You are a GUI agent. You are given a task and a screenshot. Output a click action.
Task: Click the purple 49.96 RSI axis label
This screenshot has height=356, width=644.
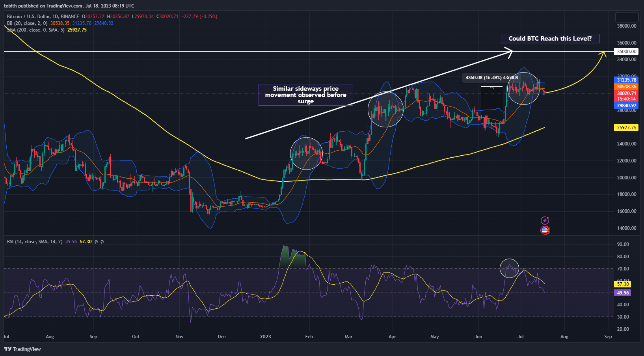623,293
